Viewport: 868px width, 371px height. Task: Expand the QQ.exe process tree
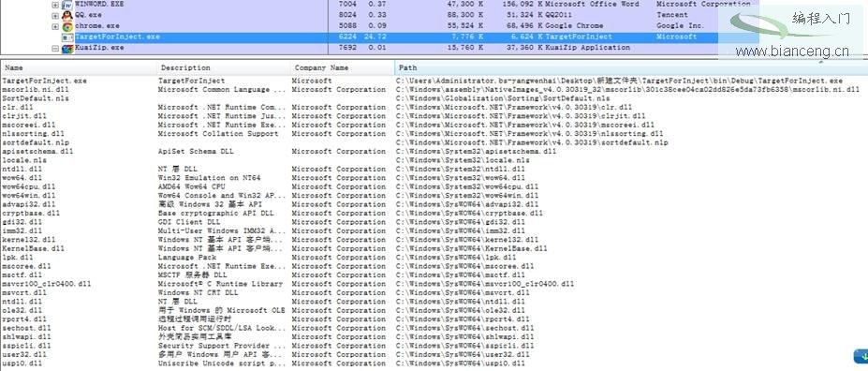coord(55,15)
